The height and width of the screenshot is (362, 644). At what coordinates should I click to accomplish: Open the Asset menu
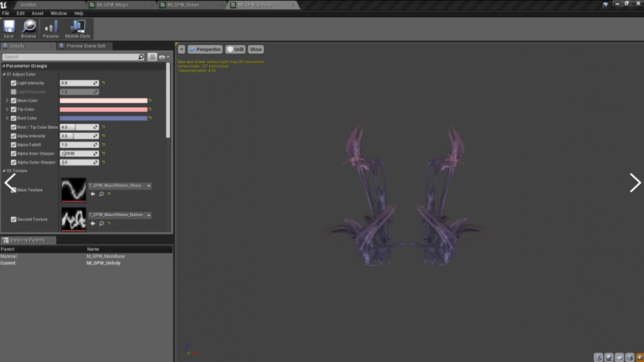coord(37,13)
